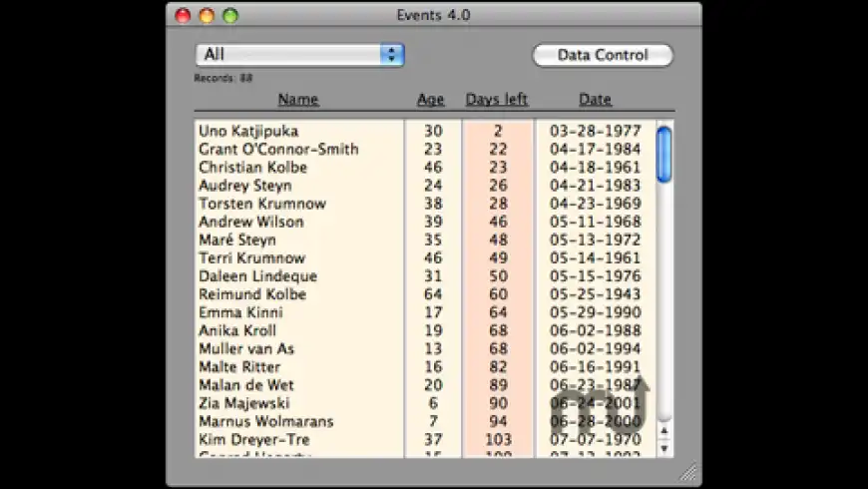Sort list by Age column header
This screenshot has width=868, height=489.
click(431, 100)
